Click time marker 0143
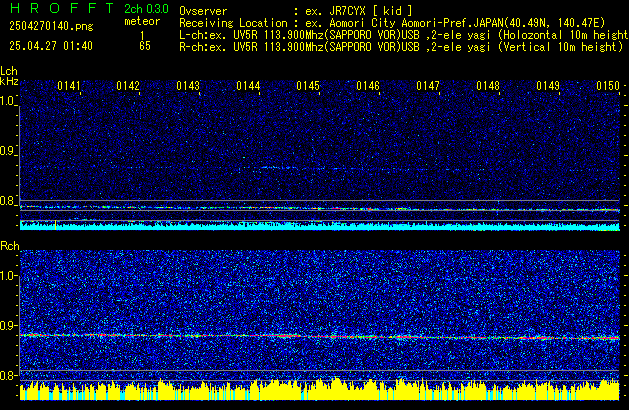 (188, 86)
